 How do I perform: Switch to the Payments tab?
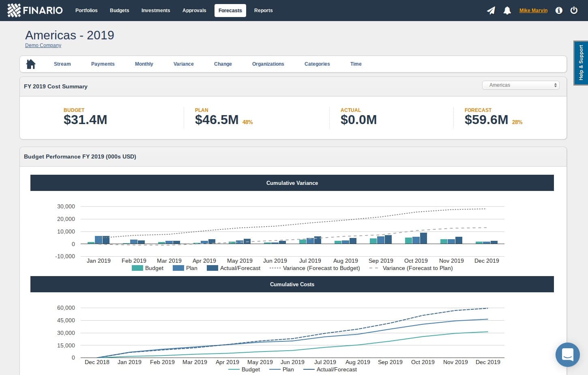(103, 64)
